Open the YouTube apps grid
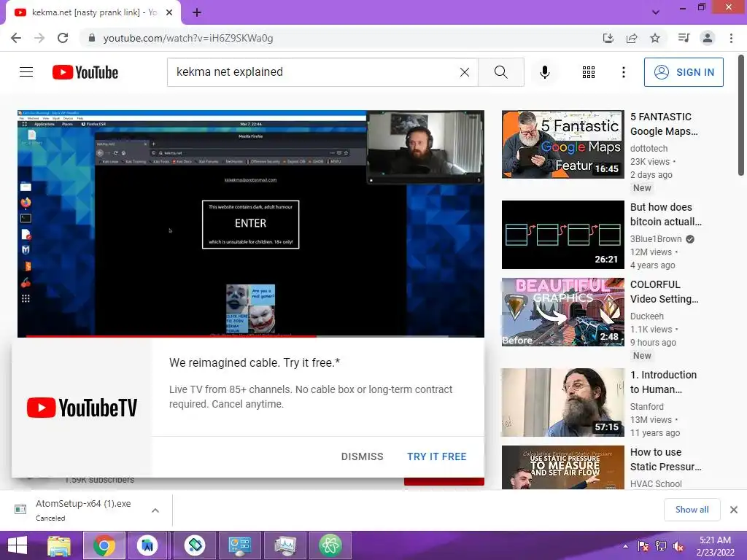Viewport: 747px width, 560px height. (589, 72)
